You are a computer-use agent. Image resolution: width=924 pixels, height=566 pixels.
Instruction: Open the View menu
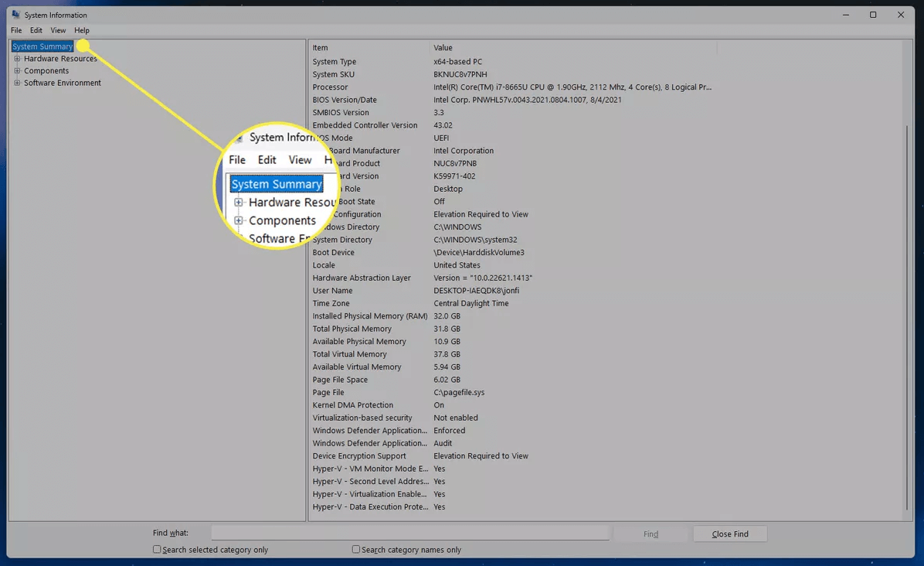point(58,30)
